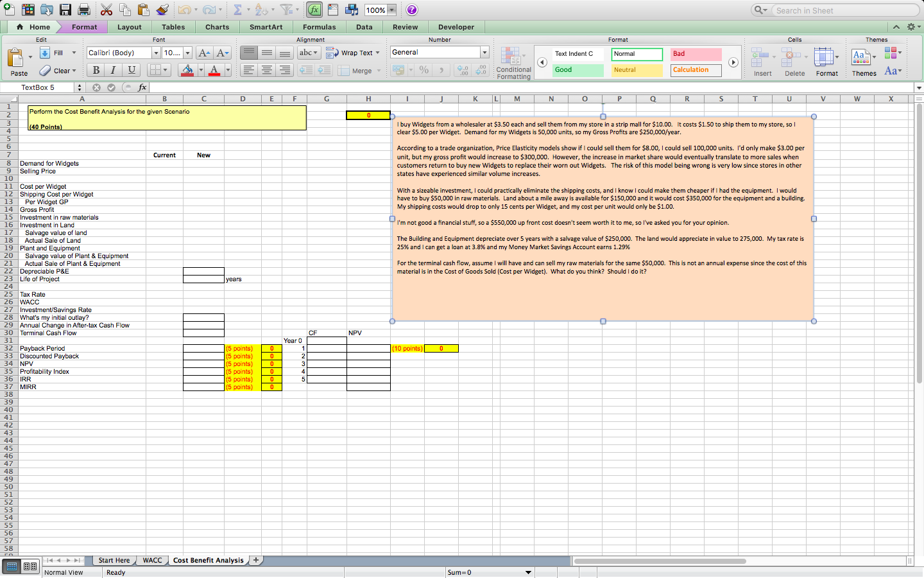Open the font name dropdown

coord(155,53)
